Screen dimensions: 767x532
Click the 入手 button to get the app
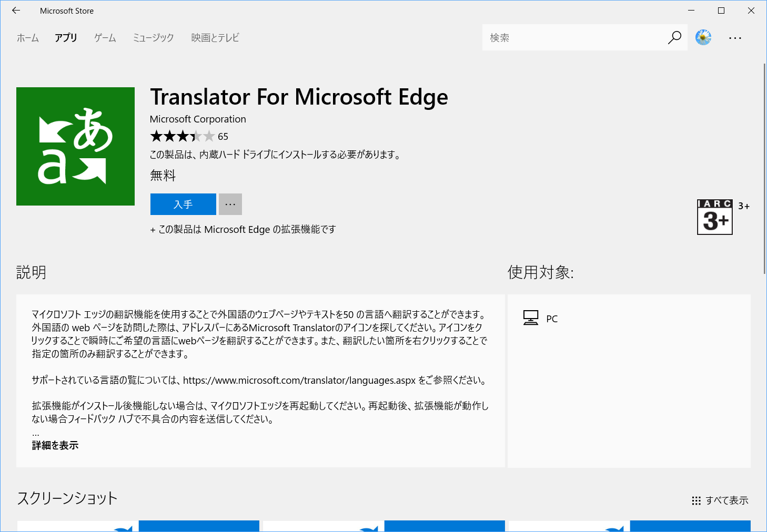(x=183, y=204)
